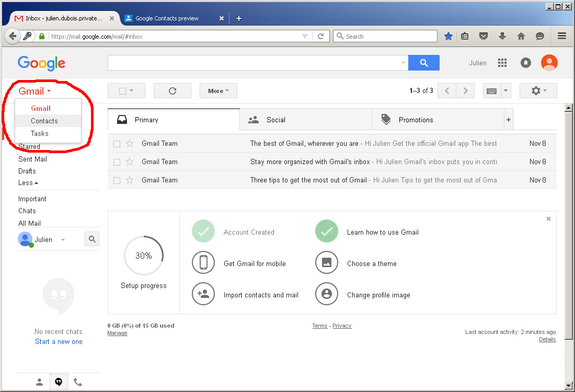
Task: Click the 'Start a new one' link
Action: point(59,342)
